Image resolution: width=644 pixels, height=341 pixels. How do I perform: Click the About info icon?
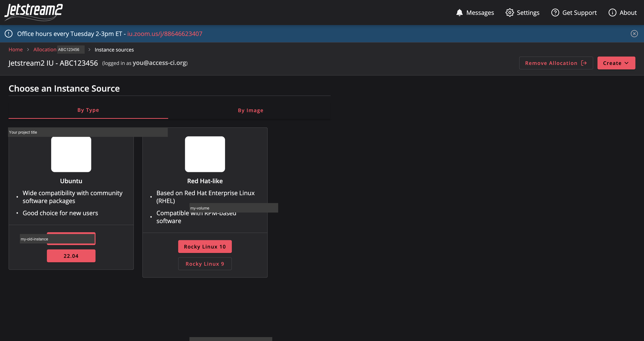tap(612, 12)
